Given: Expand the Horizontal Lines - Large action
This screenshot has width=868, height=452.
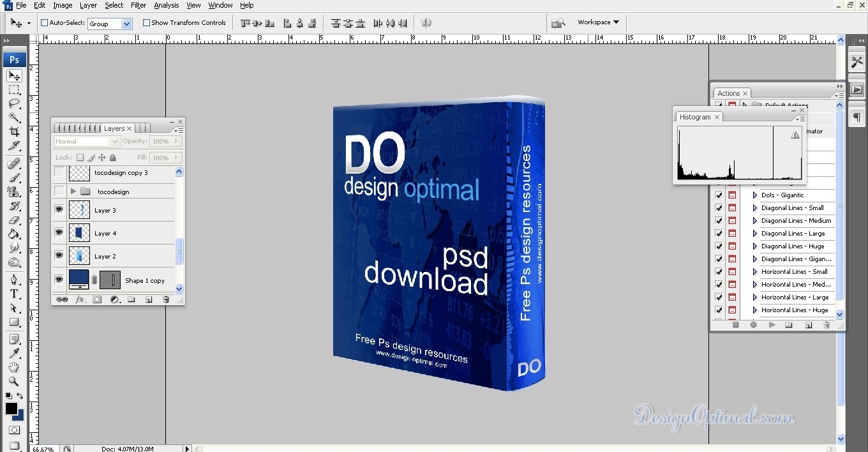Looking at the screenshot, I should coord(754,298).
